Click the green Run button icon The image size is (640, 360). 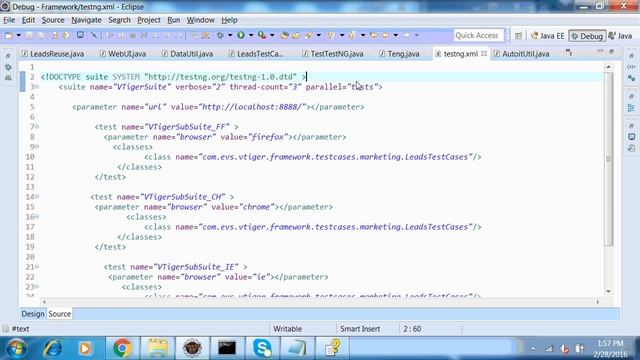click(x=241, y=36)
